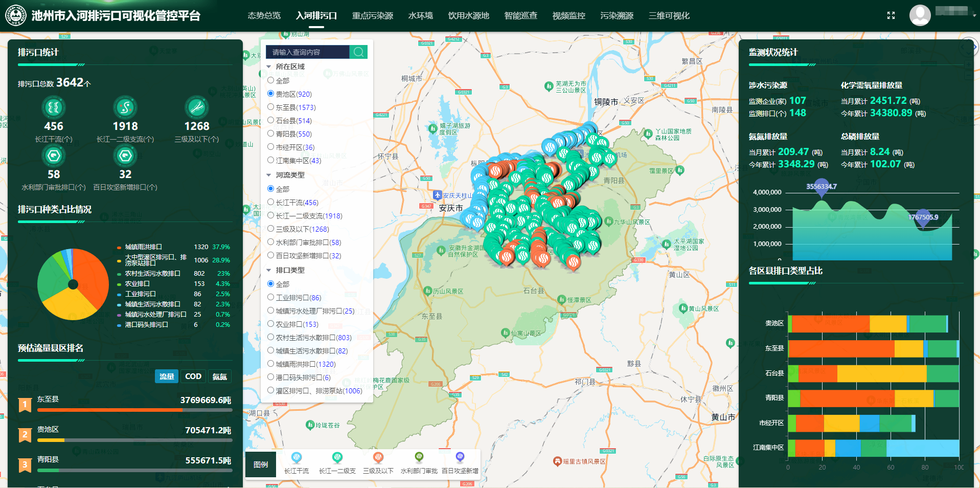
Task: Click the 长江一二级支流 1918 icon
Action: pyautogui.click(x=125, y=107)
